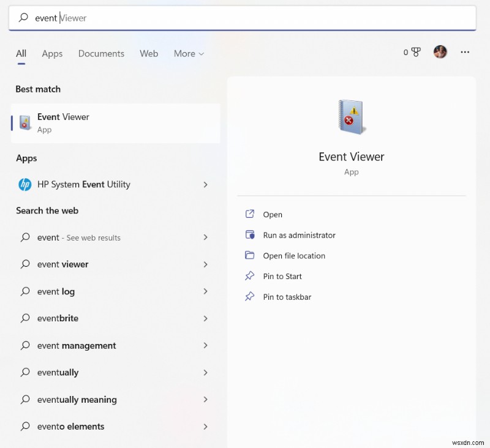
Task: Select the 'event management' web suggestion
Action: coord(116,345)
